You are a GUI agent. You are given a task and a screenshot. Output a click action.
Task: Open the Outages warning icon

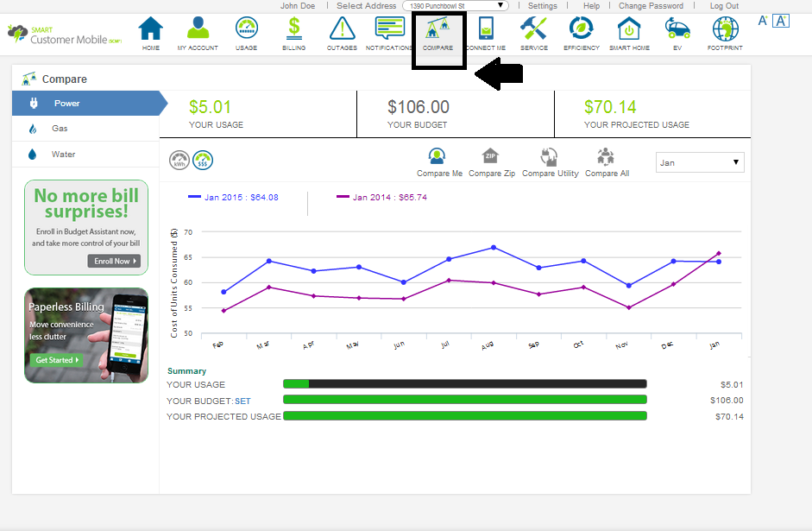click(343, 31)
